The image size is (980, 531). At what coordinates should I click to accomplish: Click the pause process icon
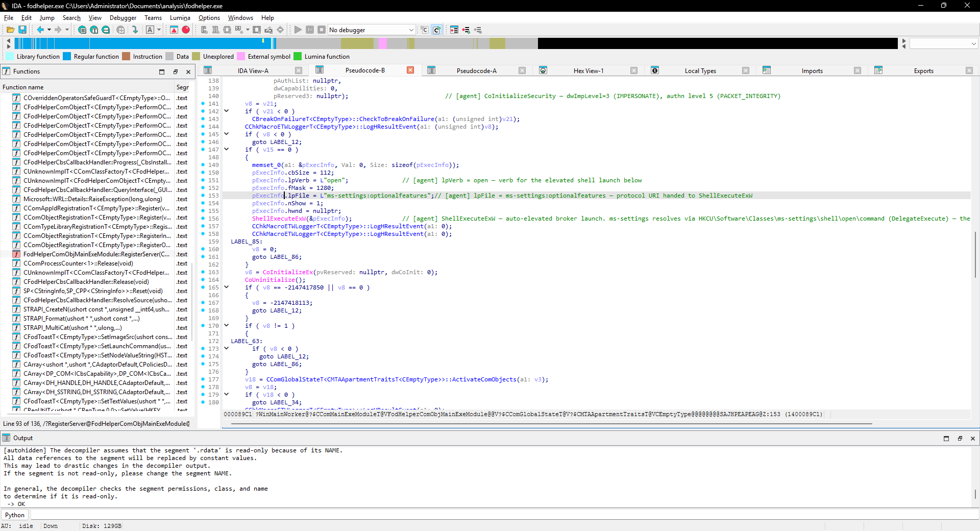(310, 30)
